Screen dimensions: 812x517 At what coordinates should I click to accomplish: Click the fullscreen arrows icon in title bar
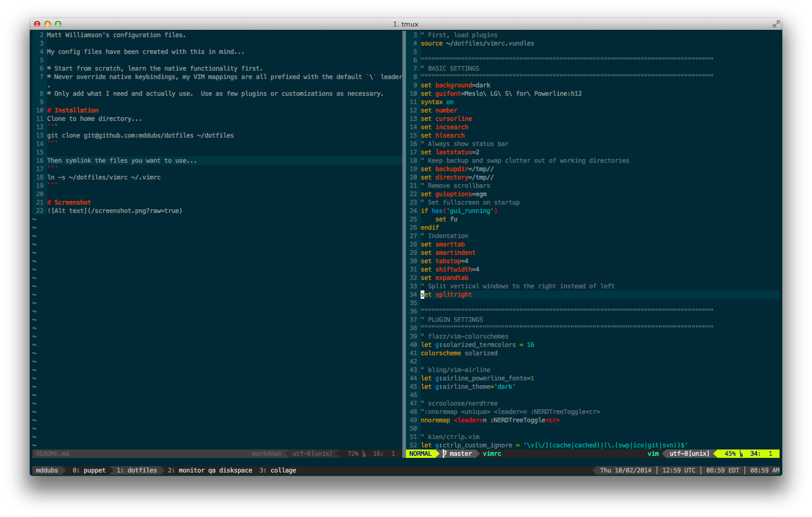pyautogui.click(x=776, y=24)
